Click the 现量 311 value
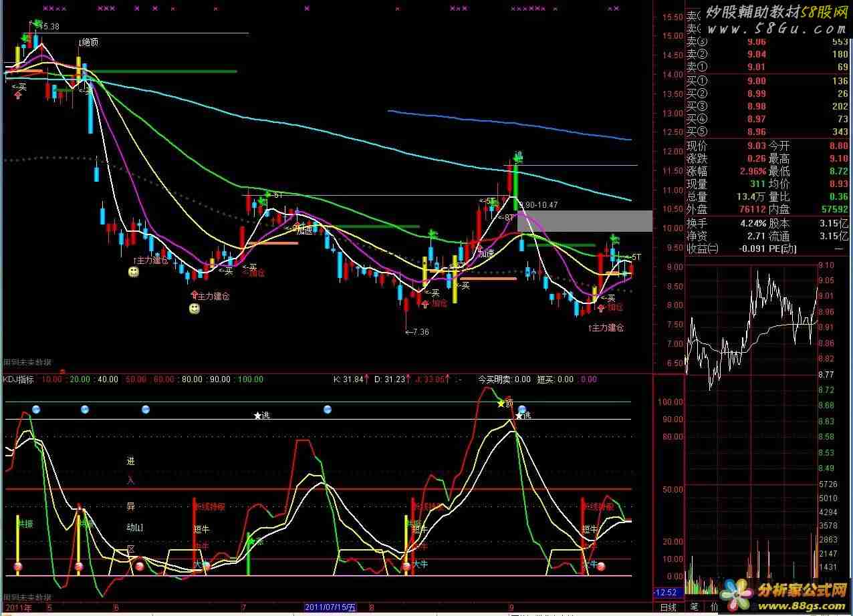 pyautogui.click(x=758, y=184)
